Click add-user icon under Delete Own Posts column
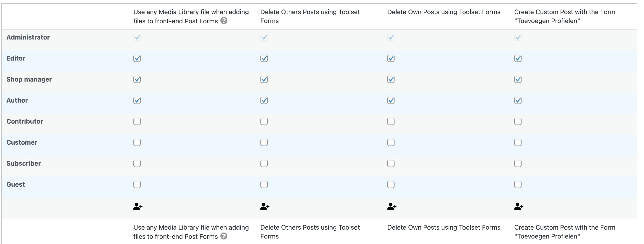Image resolution: width=644 pixels, height=244 pixels. point(392,207)
